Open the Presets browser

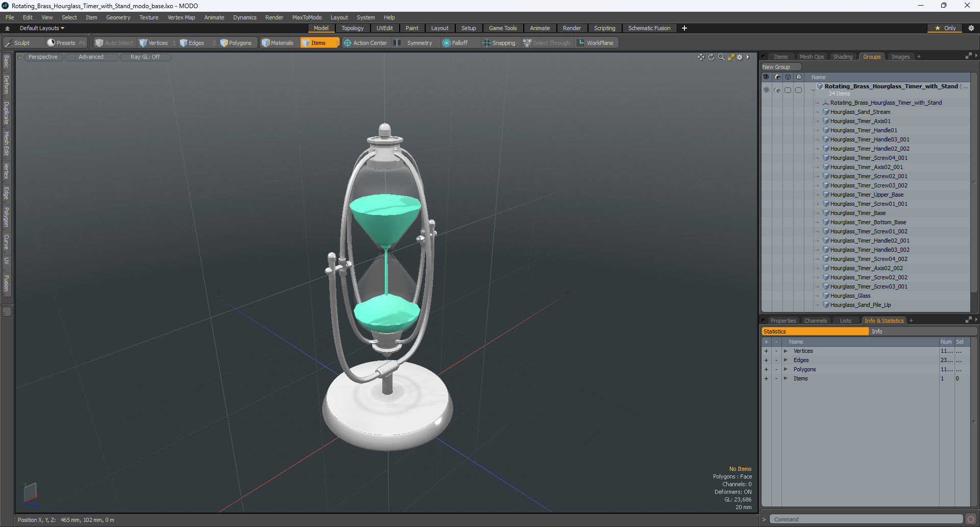point(65,43)
